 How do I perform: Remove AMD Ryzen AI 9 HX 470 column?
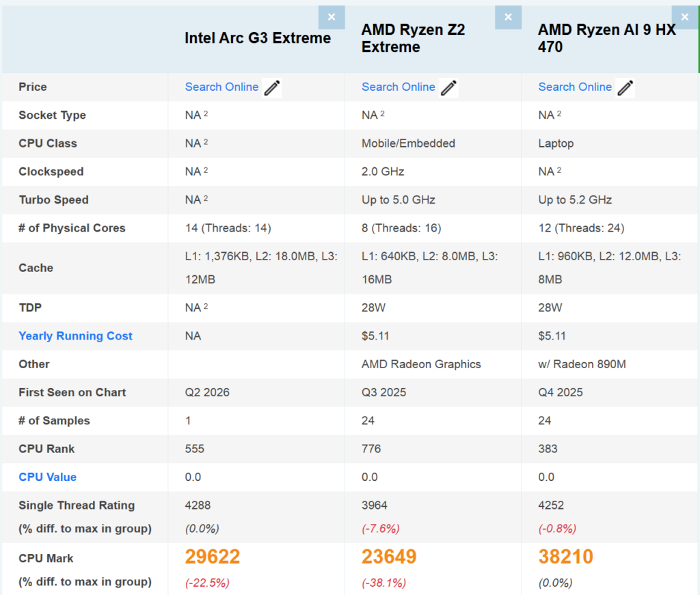point(685,17)
